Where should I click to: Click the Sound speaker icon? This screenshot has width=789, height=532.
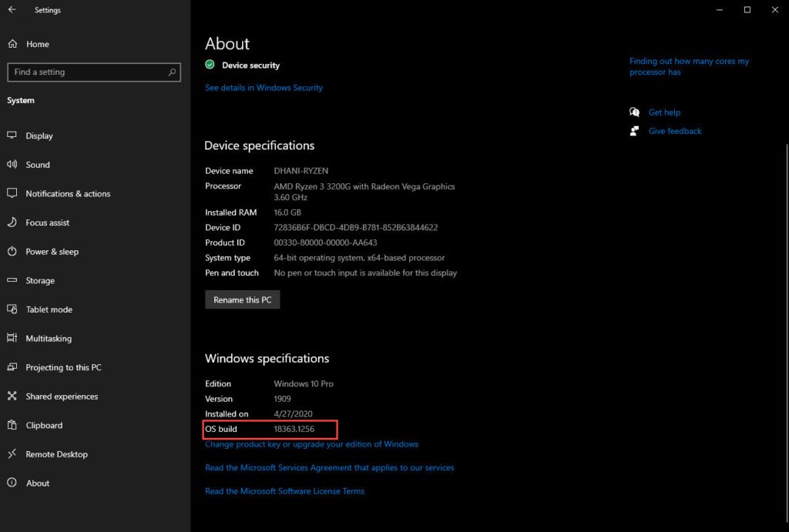[12, 165]
